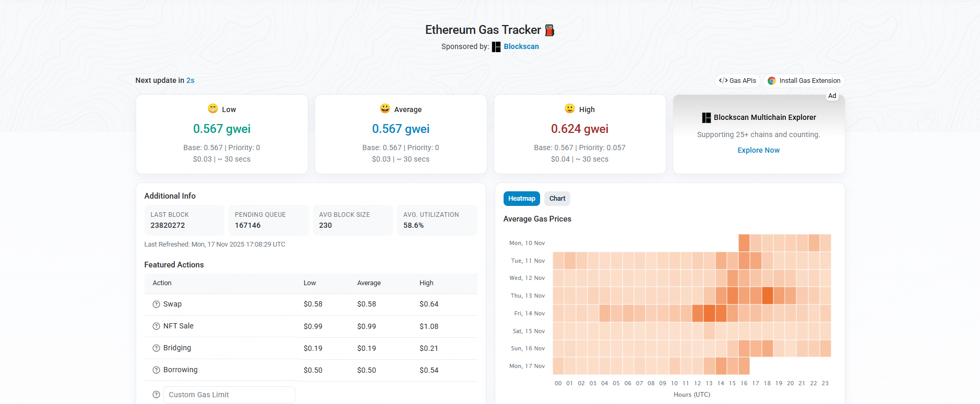Click the question mark icon beside Swap

coord(156,304)
